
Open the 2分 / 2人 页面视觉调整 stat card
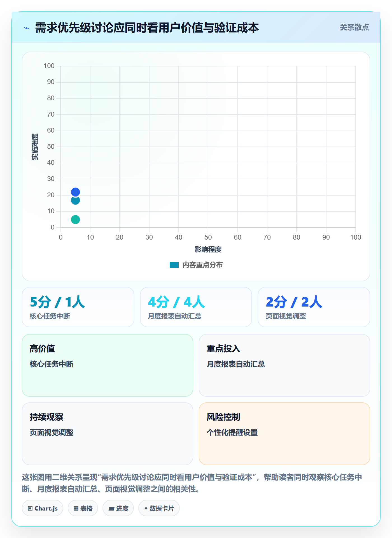coord(314,307)
